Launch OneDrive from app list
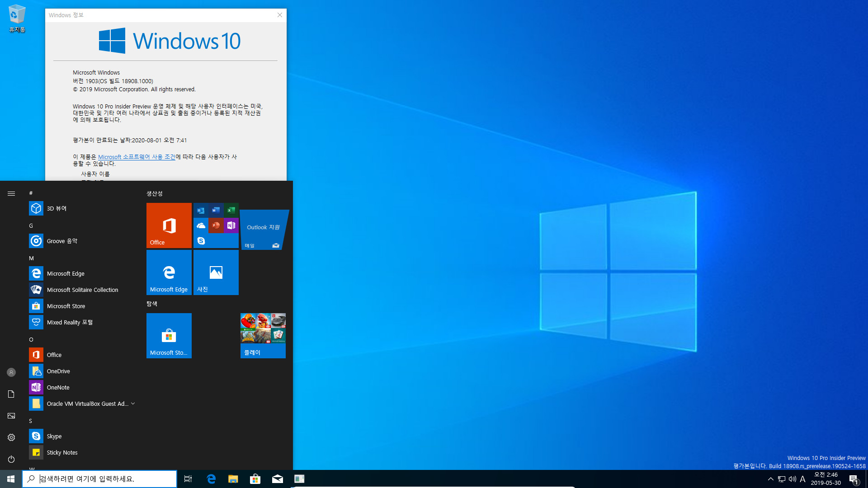The width and height of the screenshot is (868, 488). click(81, 371)
